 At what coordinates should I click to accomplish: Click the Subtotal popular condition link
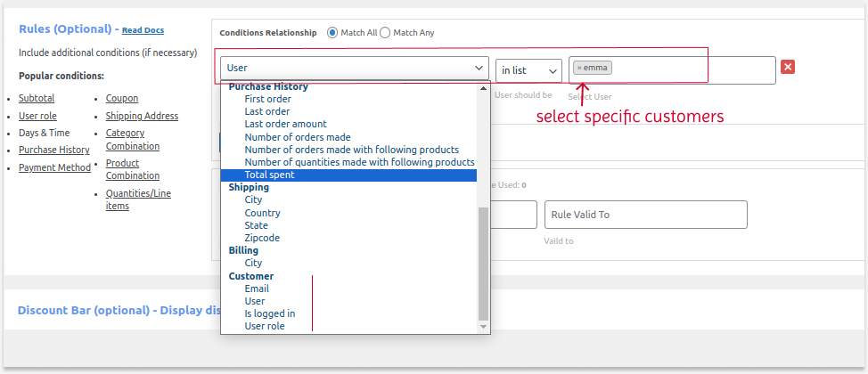[x=37, y=99]
